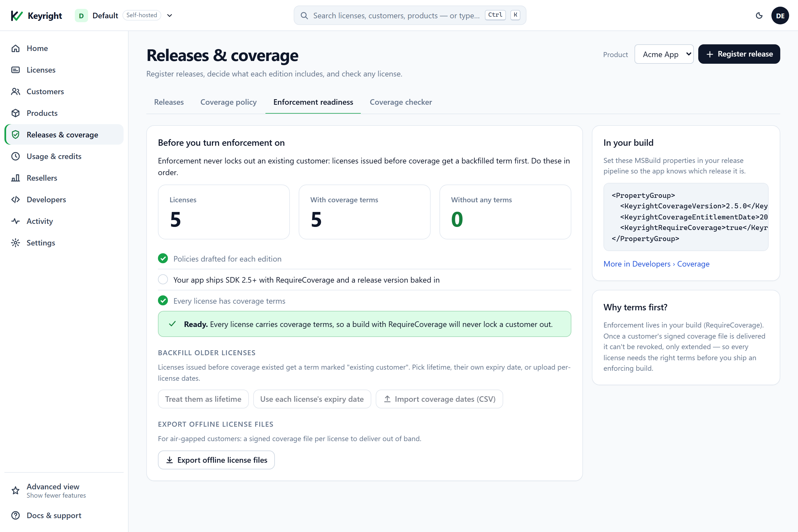Click the Docs & support label
Image resolution: width=798 pixels, height=532 pixels.
pos(54,515)
